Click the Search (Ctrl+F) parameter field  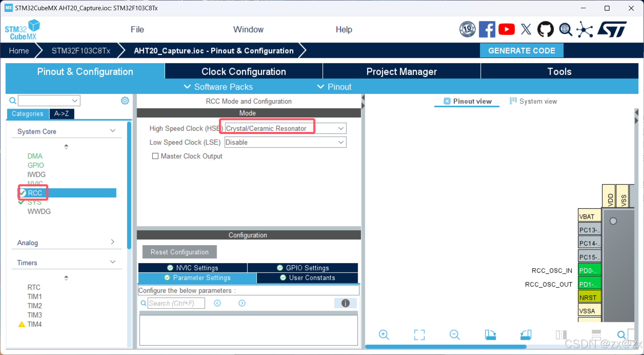click(176, 303)
